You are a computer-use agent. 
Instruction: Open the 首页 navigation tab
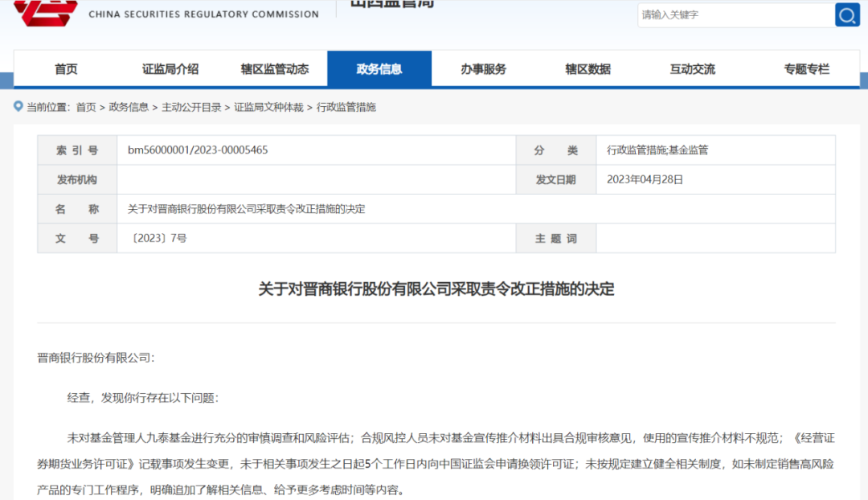(x=66, y=69)
